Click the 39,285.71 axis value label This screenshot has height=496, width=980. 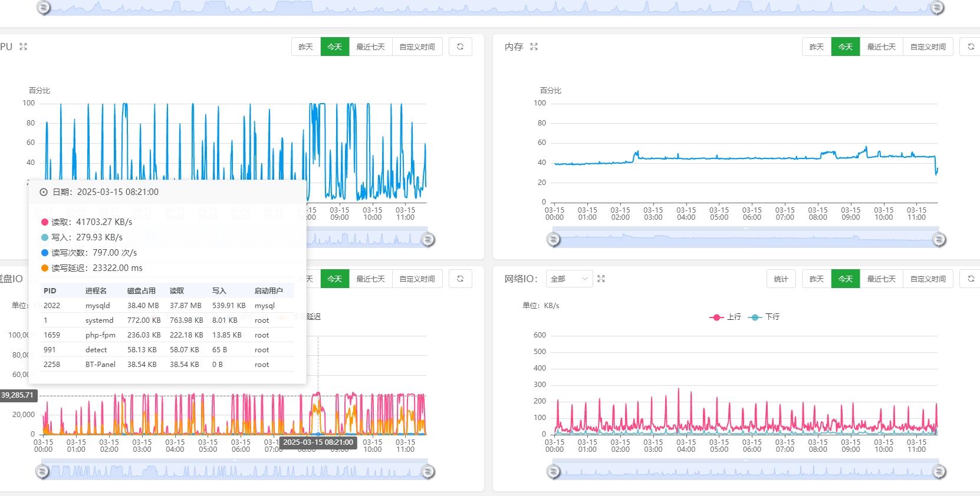[18, 395]
